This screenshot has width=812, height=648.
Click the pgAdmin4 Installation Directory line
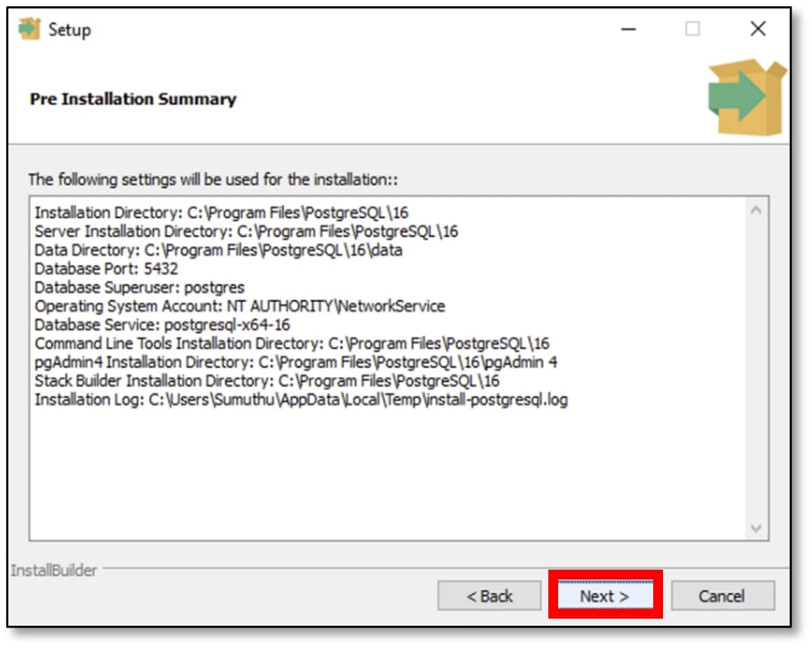[297, 362]
